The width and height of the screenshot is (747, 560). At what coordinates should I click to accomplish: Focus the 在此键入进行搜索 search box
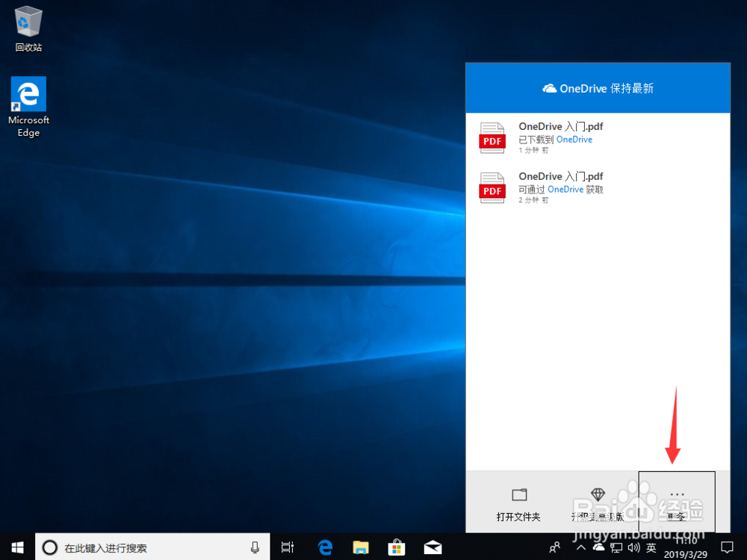point(152,547)
